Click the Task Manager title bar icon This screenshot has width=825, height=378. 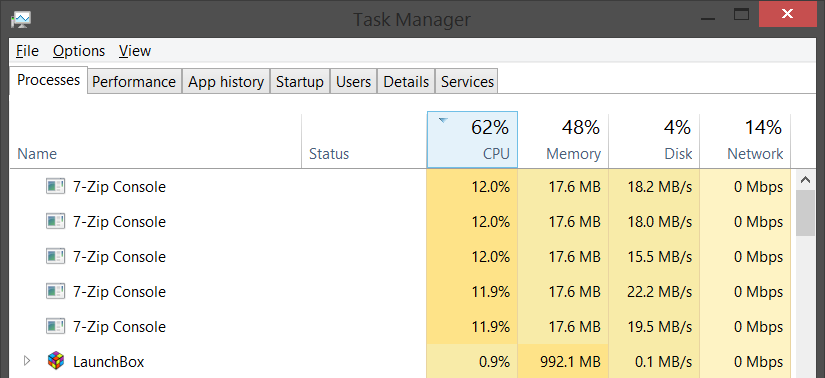21,19
